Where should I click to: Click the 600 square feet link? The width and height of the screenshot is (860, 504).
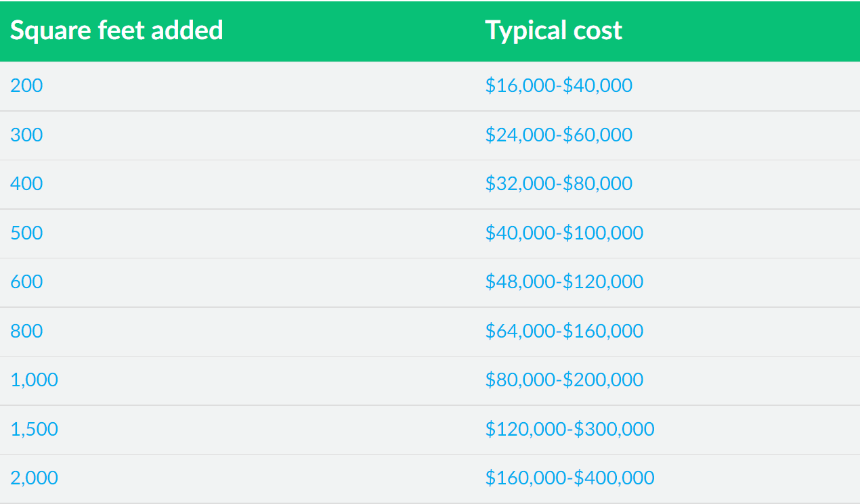(x=26, y=281)
